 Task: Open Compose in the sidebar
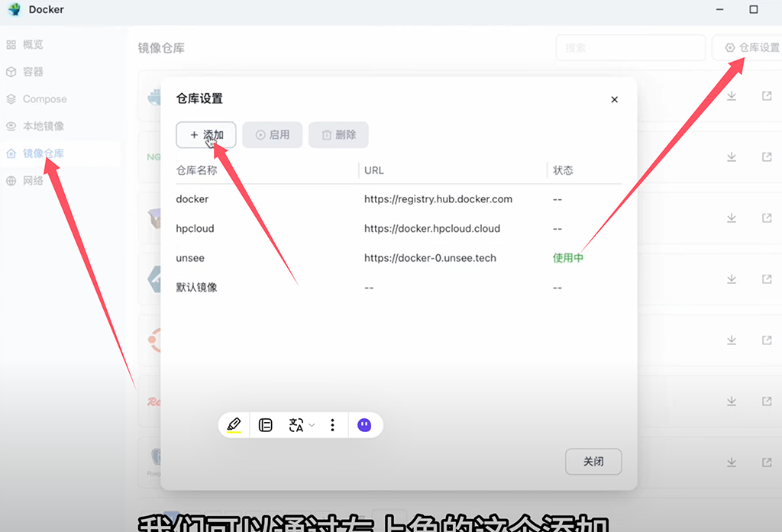click(x=44, y=98)
